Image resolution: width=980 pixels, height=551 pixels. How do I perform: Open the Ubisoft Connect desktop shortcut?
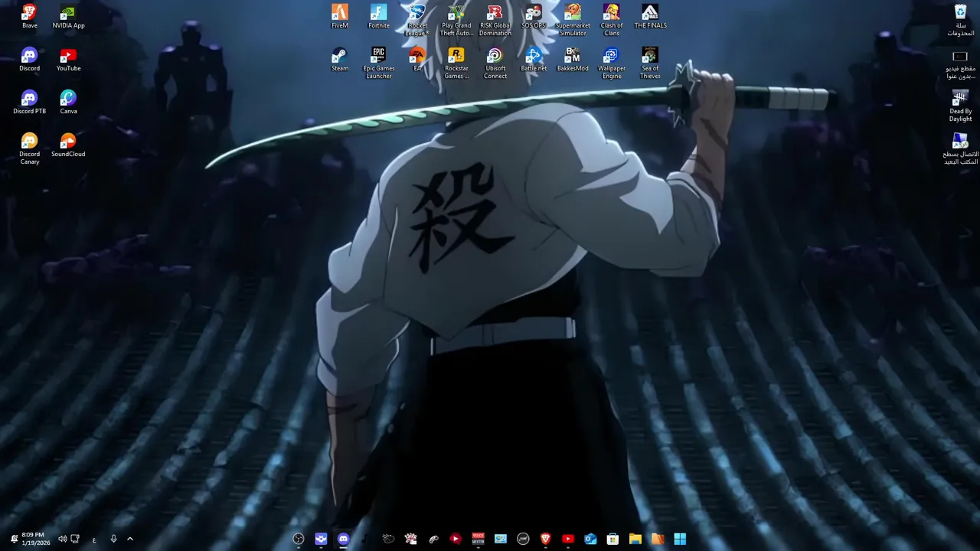[x=495, y=64]
